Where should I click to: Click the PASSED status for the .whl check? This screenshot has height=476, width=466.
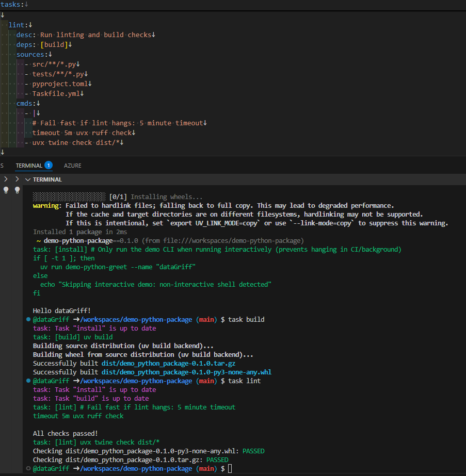pos(253,451)
